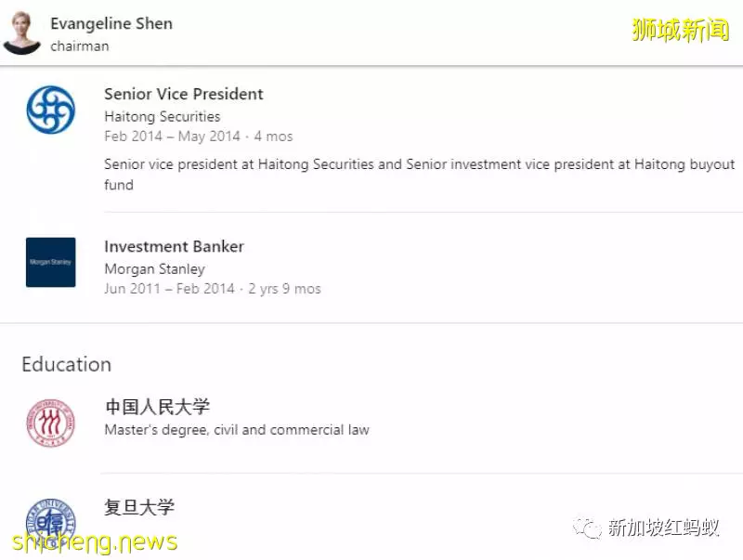Select the Investment Banker position title

tap(174, 246)
